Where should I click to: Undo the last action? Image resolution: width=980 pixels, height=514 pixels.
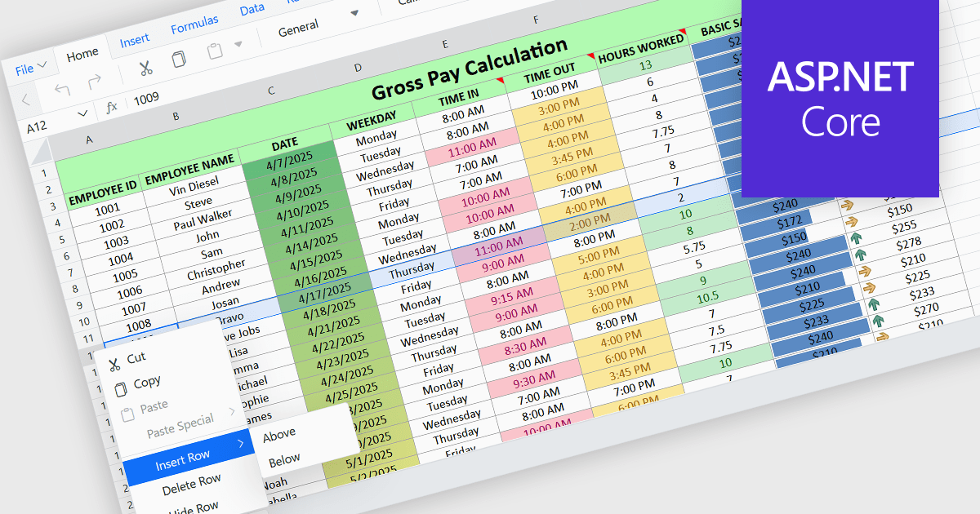62,90
